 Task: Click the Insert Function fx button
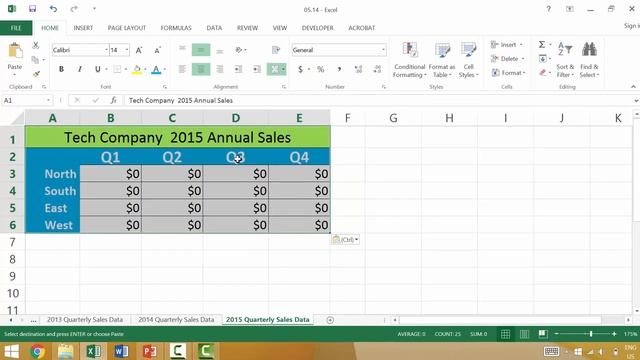113,100
